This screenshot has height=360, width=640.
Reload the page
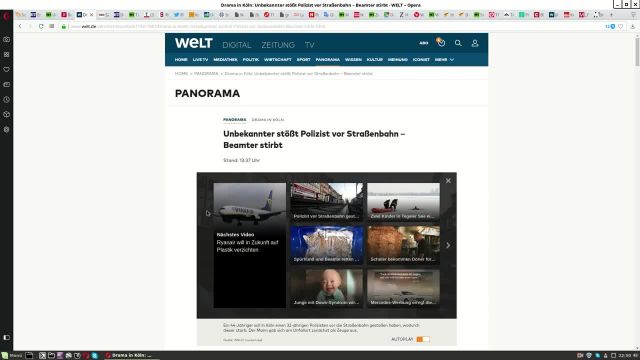[x=41, y=26]
